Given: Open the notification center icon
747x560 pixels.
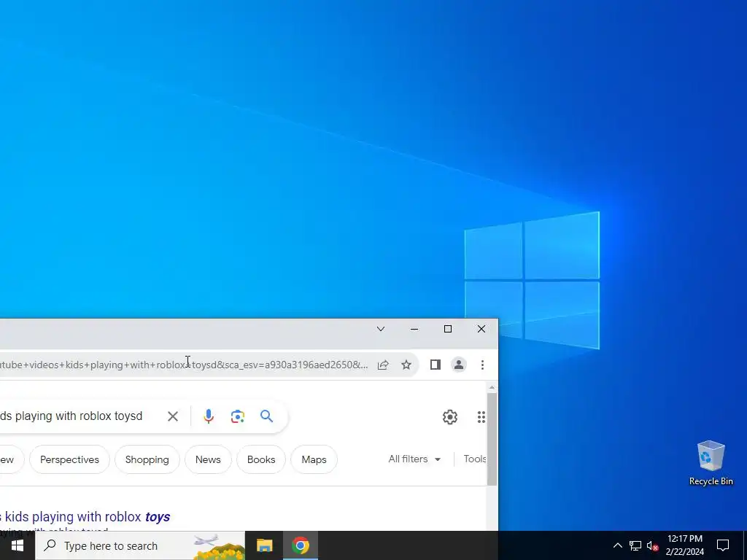Looking at the screenshot, I should click(x=723, y=545).
